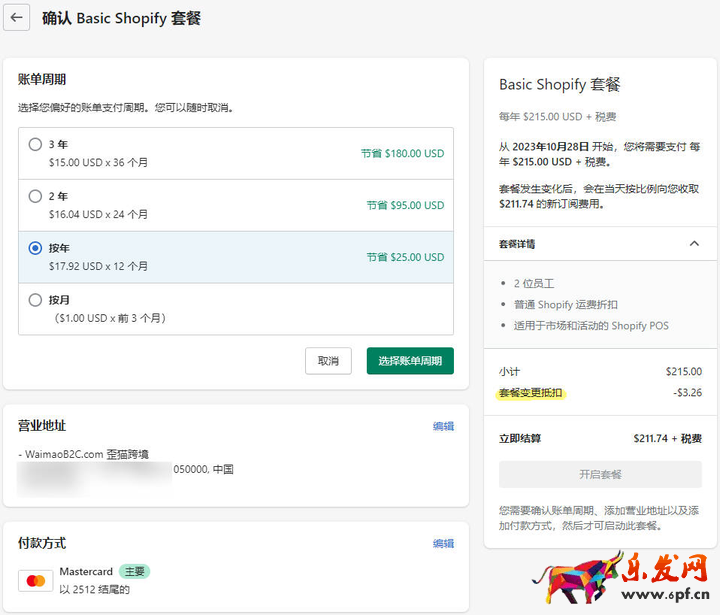Click the 账单周期 section heading

pos(42,79)
